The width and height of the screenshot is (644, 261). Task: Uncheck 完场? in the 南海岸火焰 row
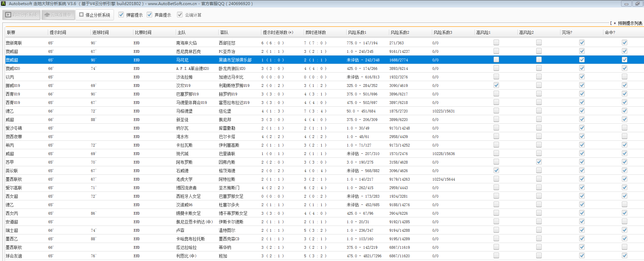(582, 43)
